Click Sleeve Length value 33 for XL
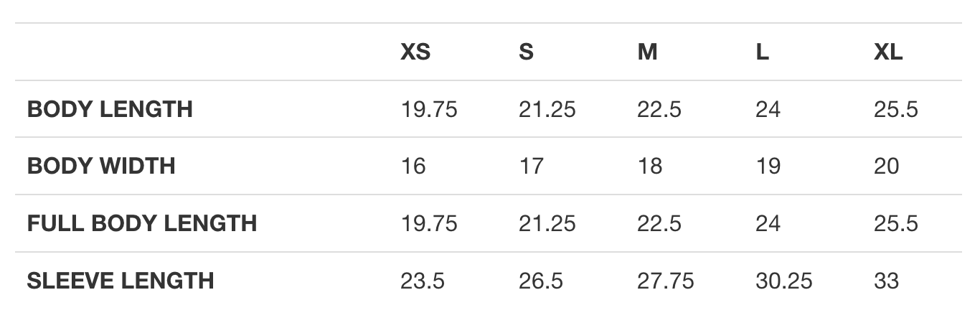 pos(887,280)
